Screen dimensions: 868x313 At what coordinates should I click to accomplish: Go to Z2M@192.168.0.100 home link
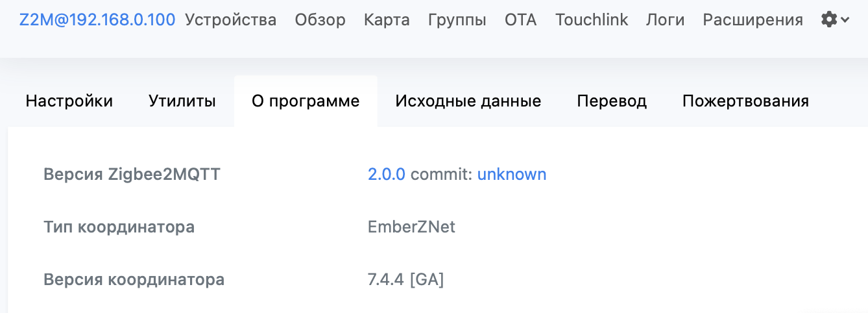point(97,19)
